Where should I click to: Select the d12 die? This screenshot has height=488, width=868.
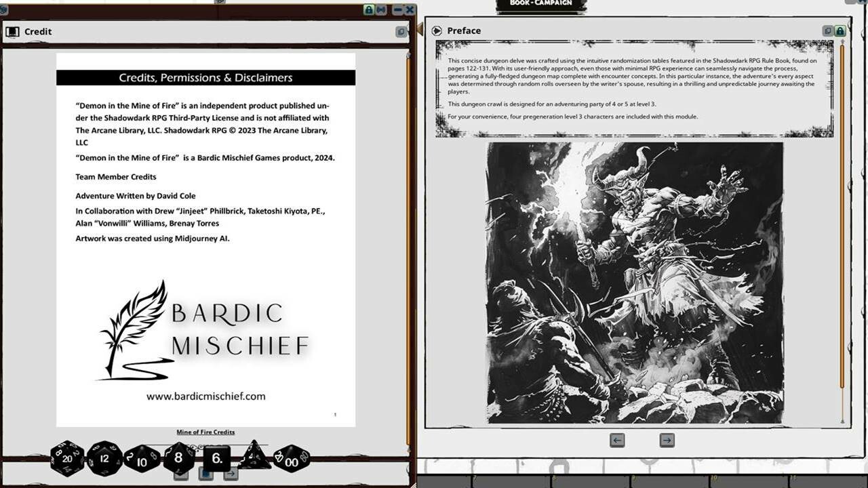(x=104, y=459)
